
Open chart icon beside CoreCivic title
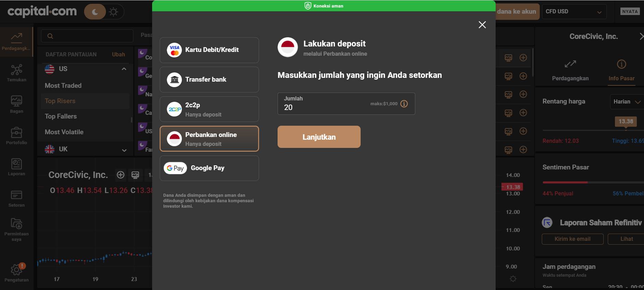(x=135, y=175)
